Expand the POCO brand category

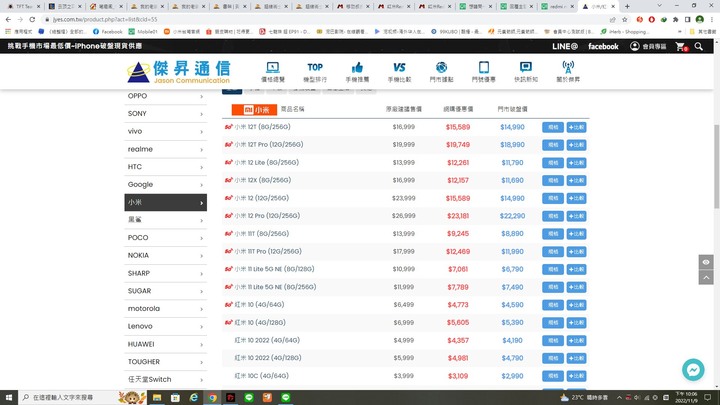165,237
